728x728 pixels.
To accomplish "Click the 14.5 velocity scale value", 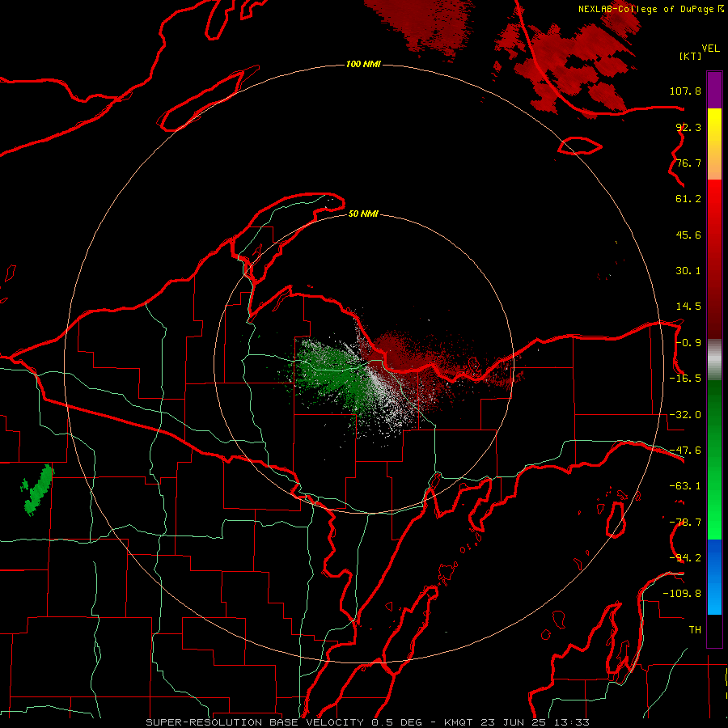I will [x=688, y=307].
